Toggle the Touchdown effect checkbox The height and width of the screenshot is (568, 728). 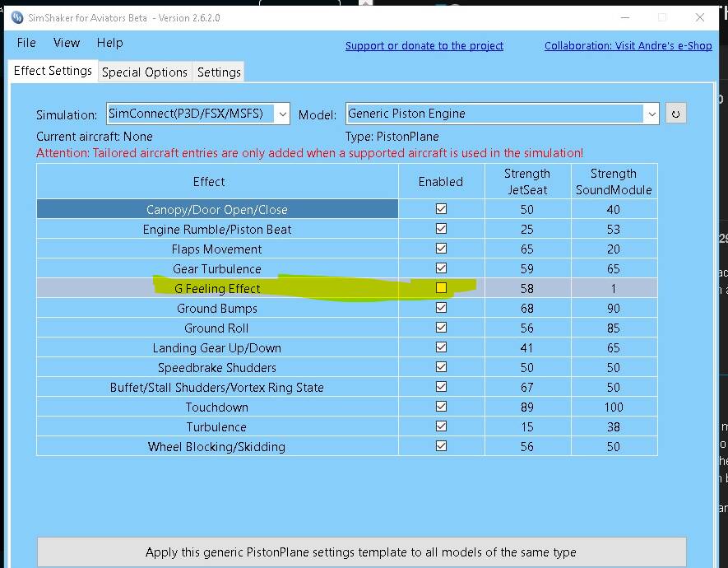(441, 407)
